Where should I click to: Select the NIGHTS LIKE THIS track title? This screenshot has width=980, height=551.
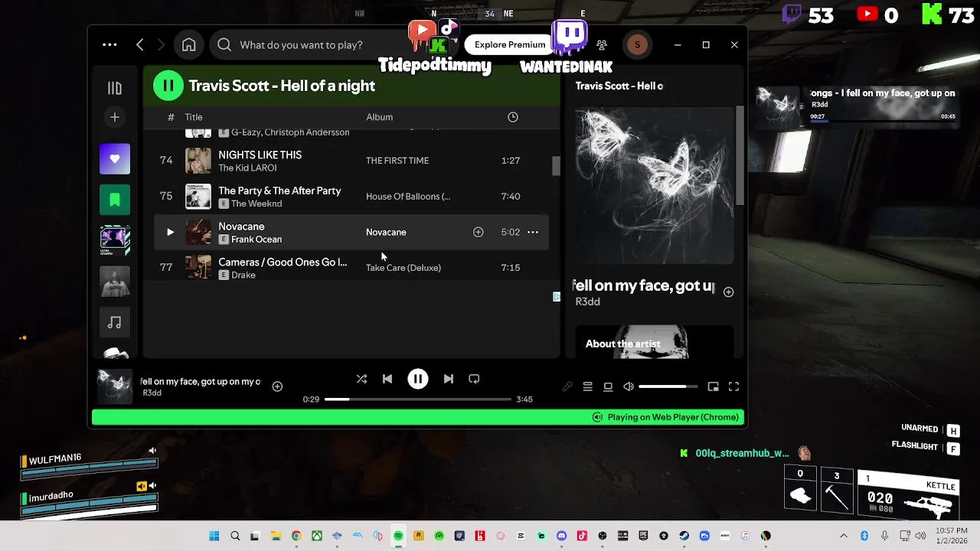pyautogui.click(x=260, y=155)
